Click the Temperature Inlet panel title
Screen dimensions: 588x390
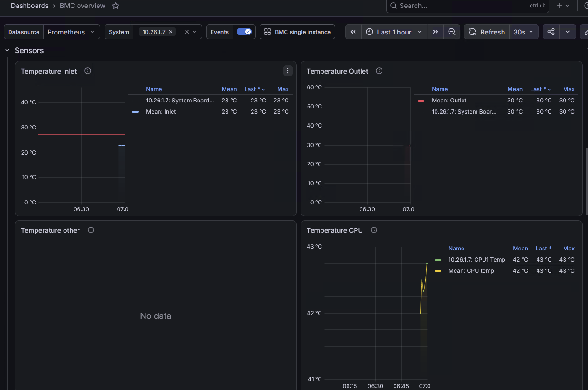point(49,71)
